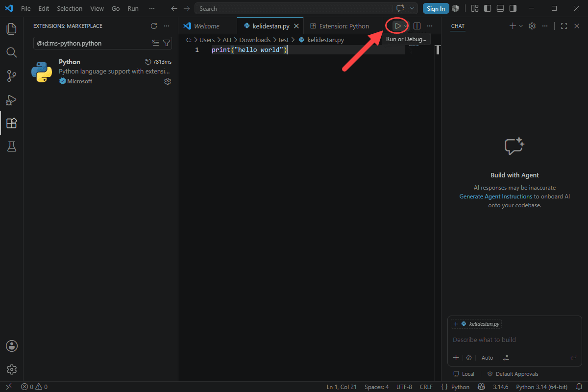Split the editor to the right

pos(417,26)
